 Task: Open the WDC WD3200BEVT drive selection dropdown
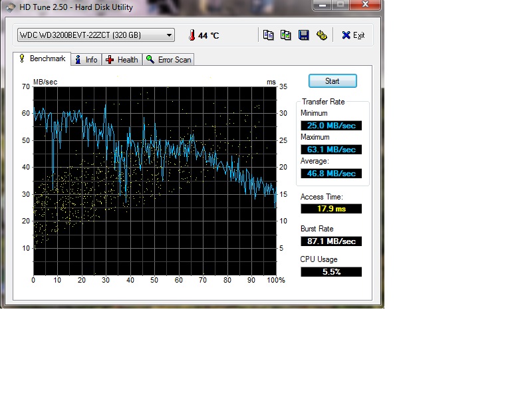(x=96, y=35)
